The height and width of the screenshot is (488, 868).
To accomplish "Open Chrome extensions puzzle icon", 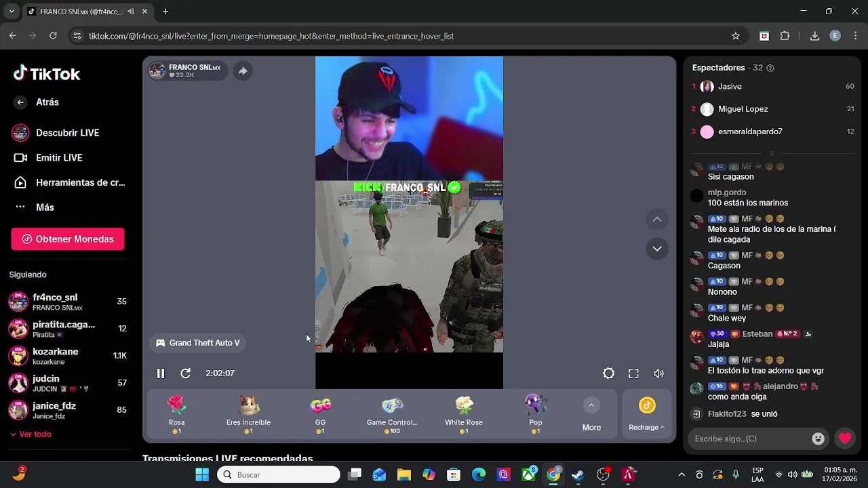I will [x=785, y=36].
